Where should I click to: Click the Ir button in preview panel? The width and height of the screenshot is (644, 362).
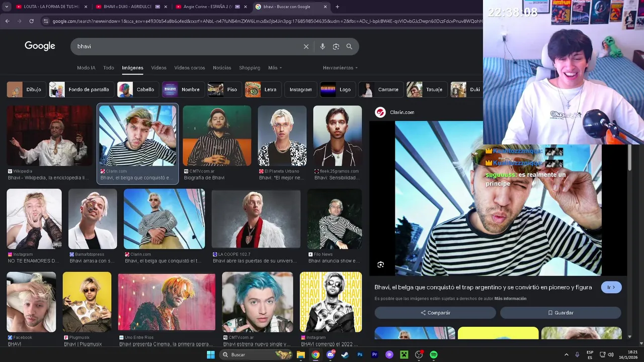coord(611,287)
